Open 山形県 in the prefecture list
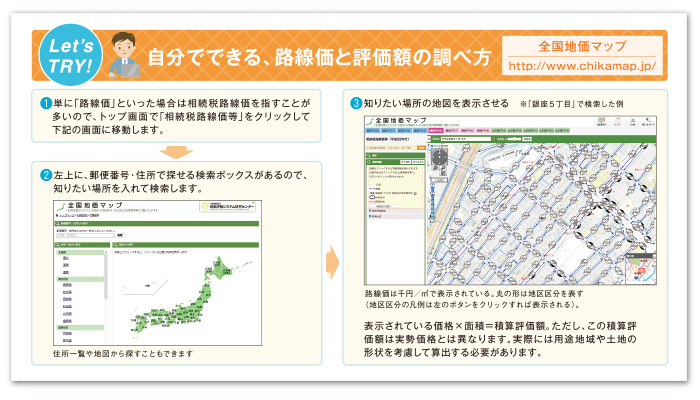The image size is (700, 400). pos(67,314)
